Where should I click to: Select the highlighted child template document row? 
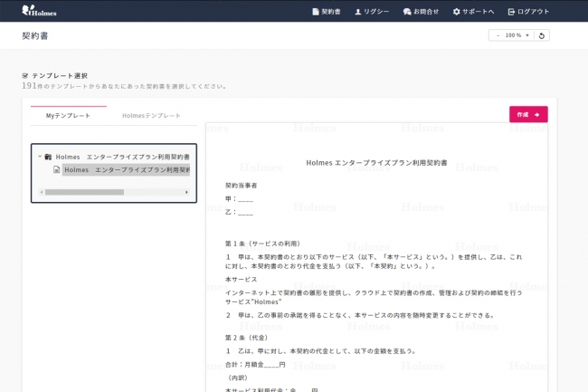[x=126, y=170]
